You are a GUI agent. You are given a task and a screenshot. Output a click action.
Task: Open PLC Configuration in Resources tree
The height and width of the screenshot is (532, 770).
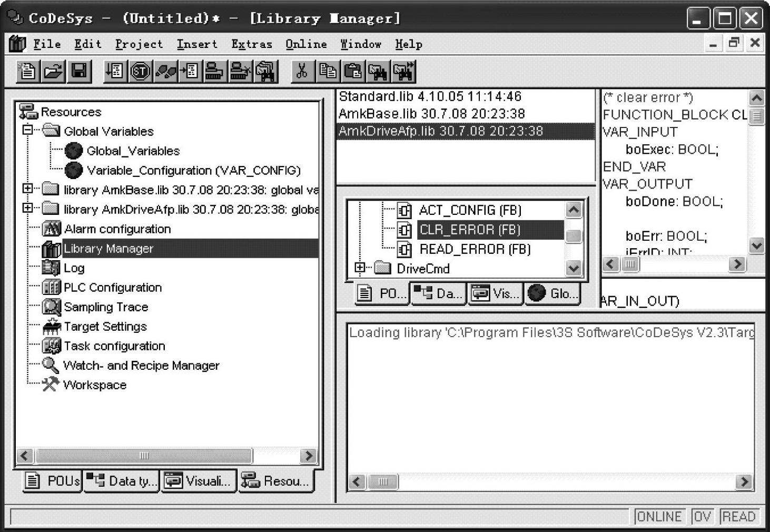[112, 288]
